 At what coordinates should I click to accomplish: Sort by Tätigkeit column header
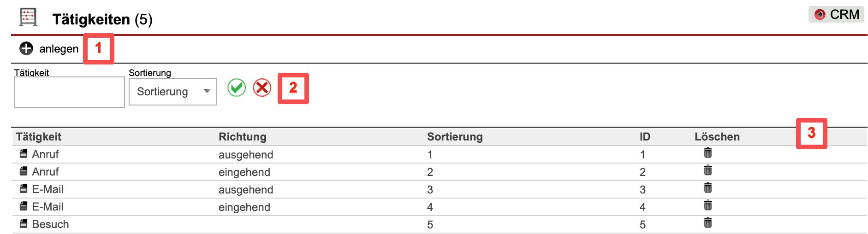[x=39, y=137]
